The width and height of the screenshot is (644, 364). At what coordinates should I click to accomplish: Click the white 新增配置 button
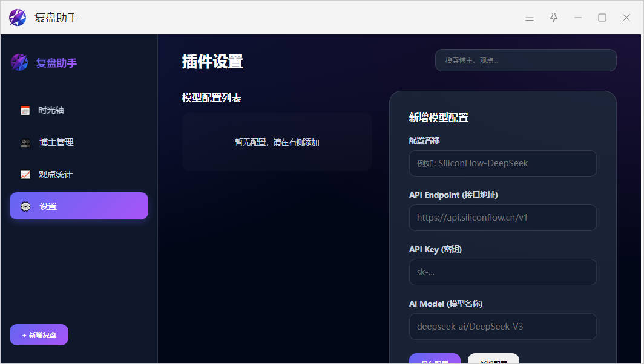tap(493, 359)
